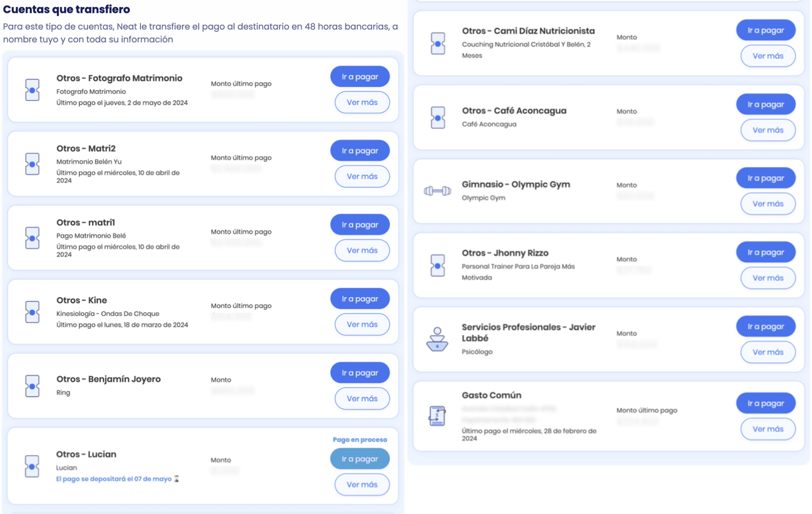Open Ver más for Gasto Común

coord(768,429)
